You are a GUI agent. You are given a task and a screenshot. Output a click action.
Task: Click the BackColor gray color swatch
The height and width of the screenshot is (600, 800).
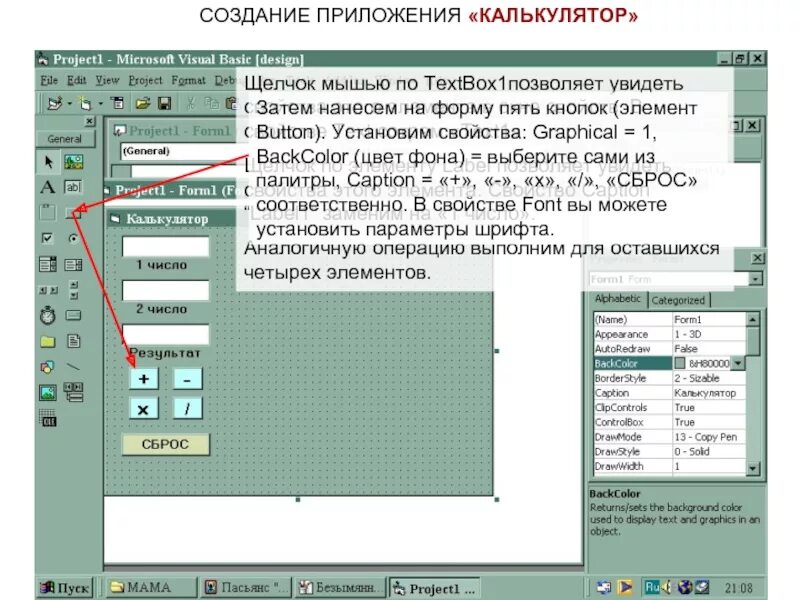(x=680, y=363)
